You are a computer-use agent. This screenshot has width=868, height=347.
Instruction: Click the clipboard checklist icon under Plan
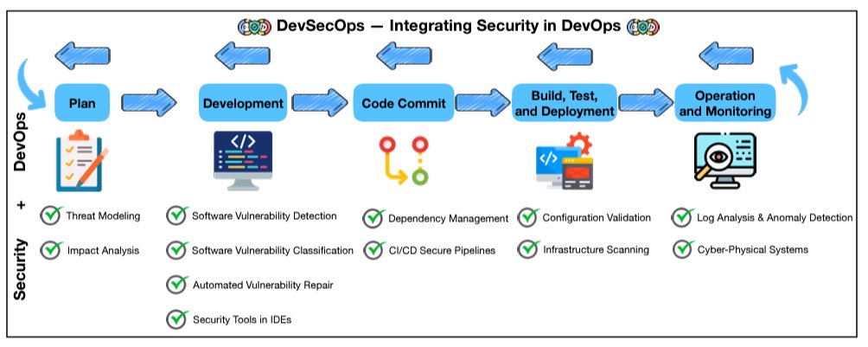coord(82,161)
